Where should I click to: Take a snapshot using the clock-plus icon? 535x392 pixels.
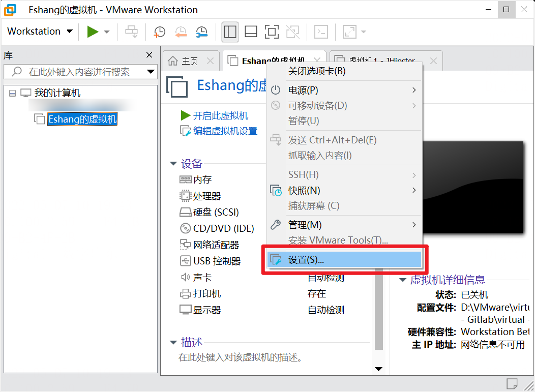(x=160, y=32)
